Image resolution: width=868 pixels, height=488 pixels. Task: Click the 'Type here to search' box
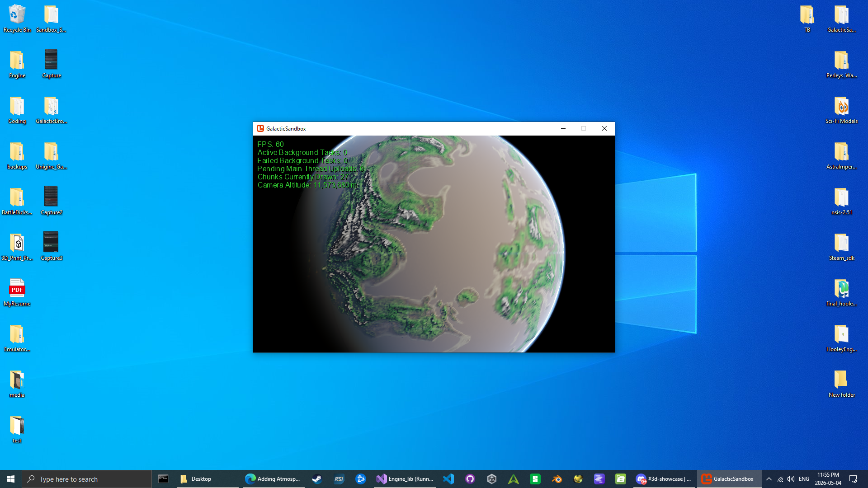pyautogui.click(x=87, y=479)
